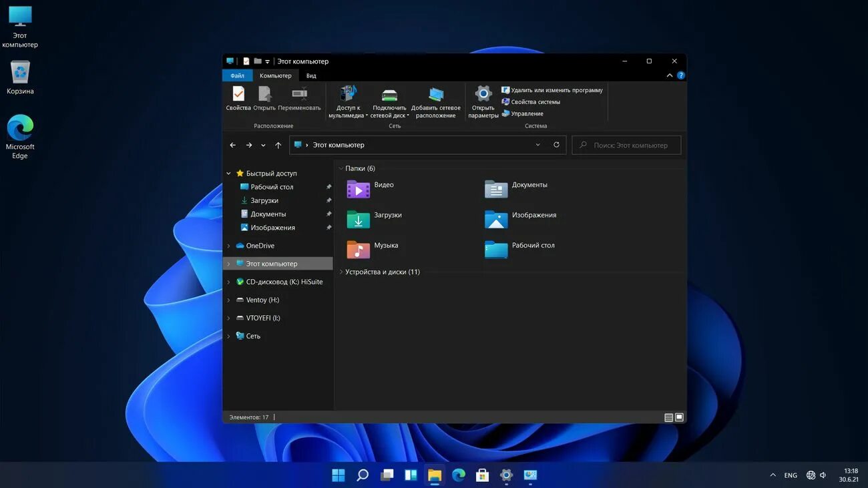
Task: Open Microsoft Store from taskbar
Action: point(482,475)
